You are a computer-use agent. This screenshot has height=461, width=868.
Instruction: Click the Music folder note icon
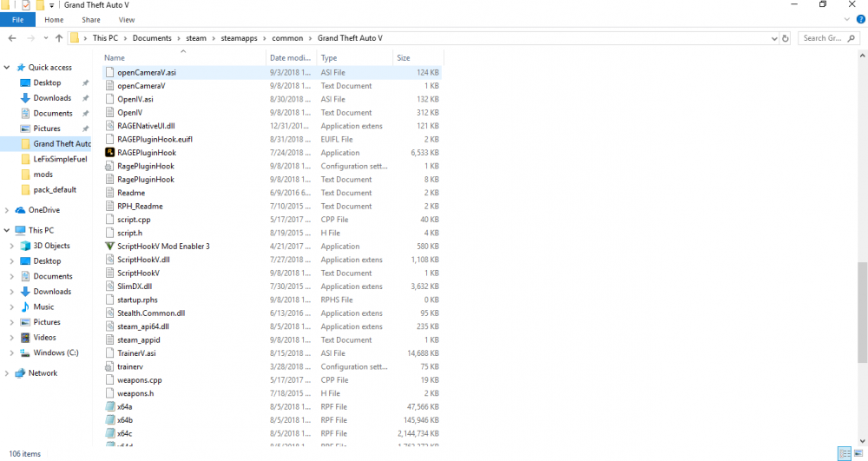25,306
